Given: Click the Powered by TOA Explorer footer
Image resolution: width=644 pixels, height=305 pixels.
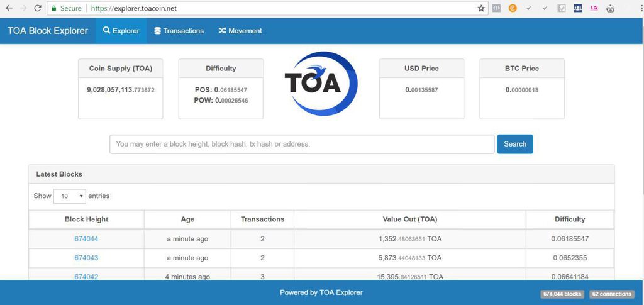Looking at the screenshot, I should pyautogui.click(x=321, y=292).
